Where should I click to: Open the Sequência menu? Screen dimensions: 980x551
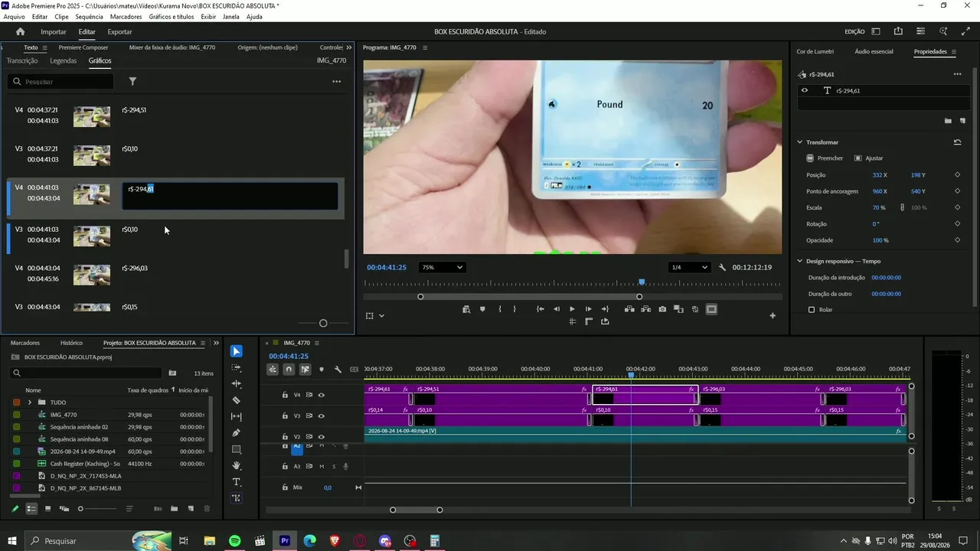[90, 16]
